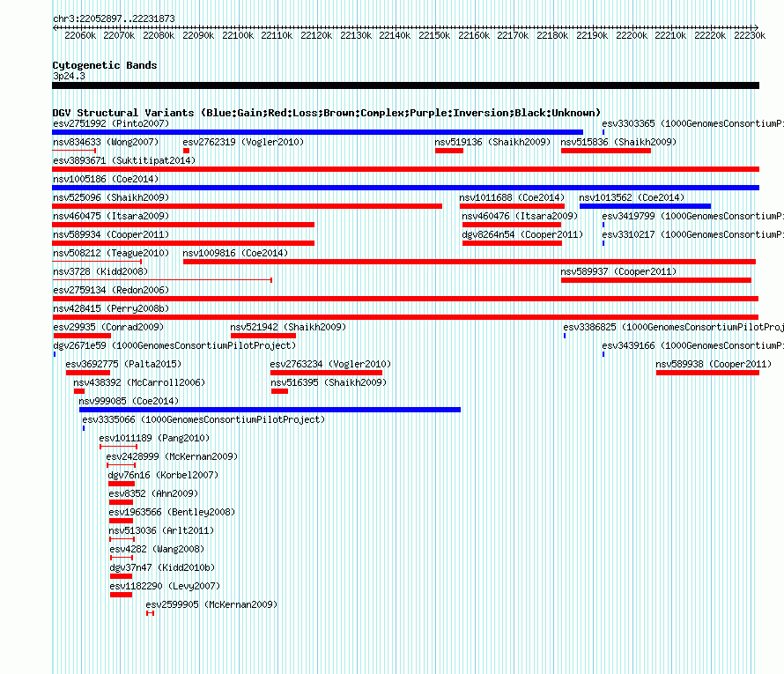Open variant nsv513036 (Arlt2011)

(x=161, y=530)
